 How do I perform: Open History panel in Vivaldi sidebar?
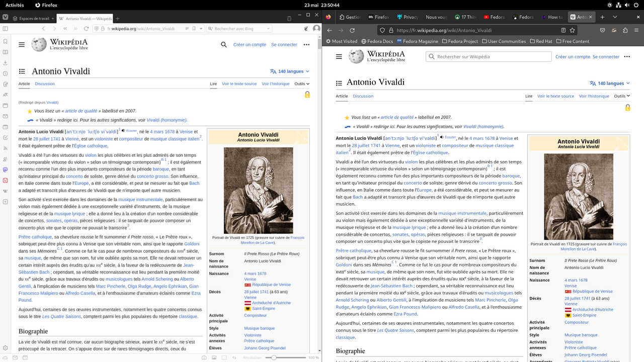pyautogui.click(x=5, y=73)
